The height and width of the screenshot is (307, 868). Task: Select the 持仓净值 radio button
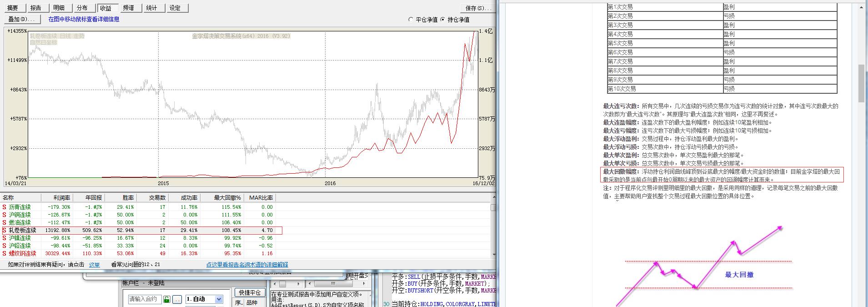[443, 20]
